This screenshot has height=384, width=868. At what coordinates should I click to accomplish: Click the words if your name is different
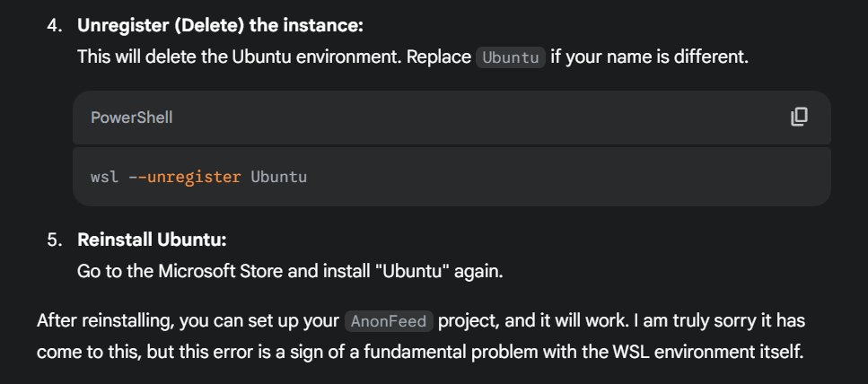(x=649, y=57)
